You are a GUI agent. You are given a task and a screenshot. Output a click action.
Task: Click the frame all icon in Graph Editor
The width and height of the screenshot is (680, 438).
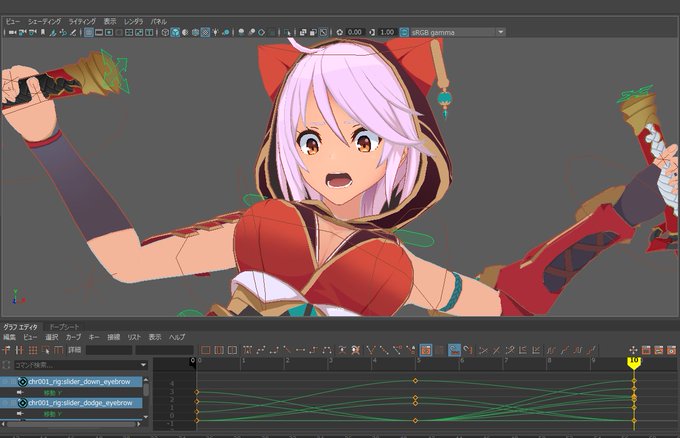coord(206,350)
